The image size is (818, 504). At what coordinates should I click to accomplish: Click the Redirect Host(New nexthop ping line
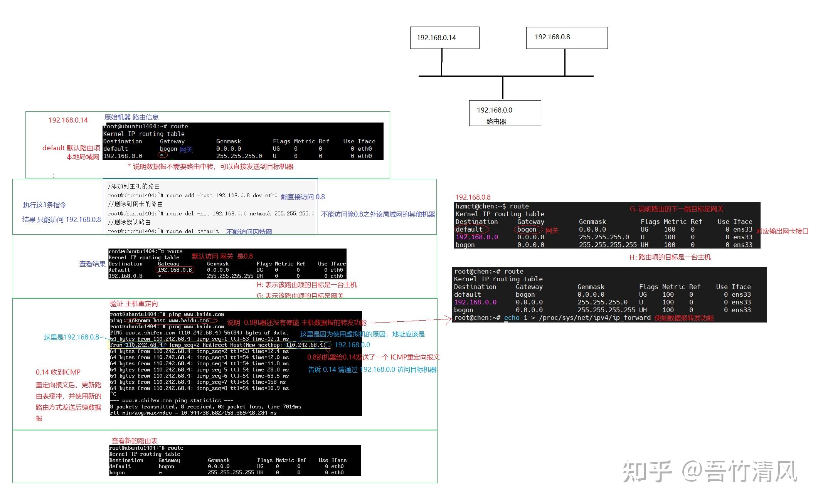pyautogui.click(x=220, y=345)
